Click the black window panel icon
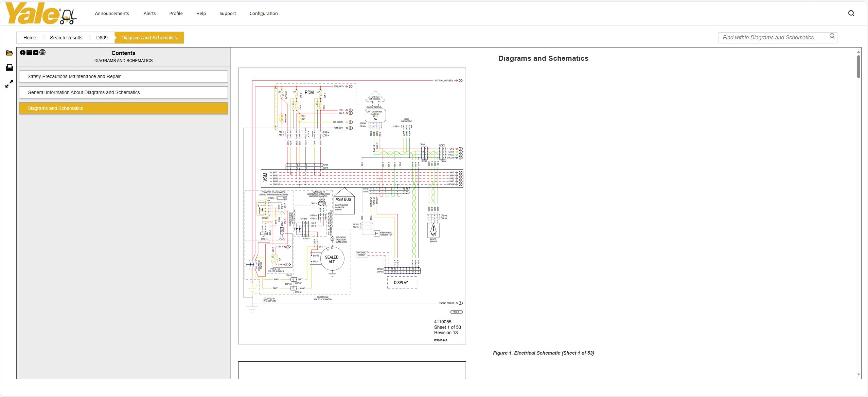Image resolution: width=868 pixels, height=397 pixels. click(x=29, y=53)
